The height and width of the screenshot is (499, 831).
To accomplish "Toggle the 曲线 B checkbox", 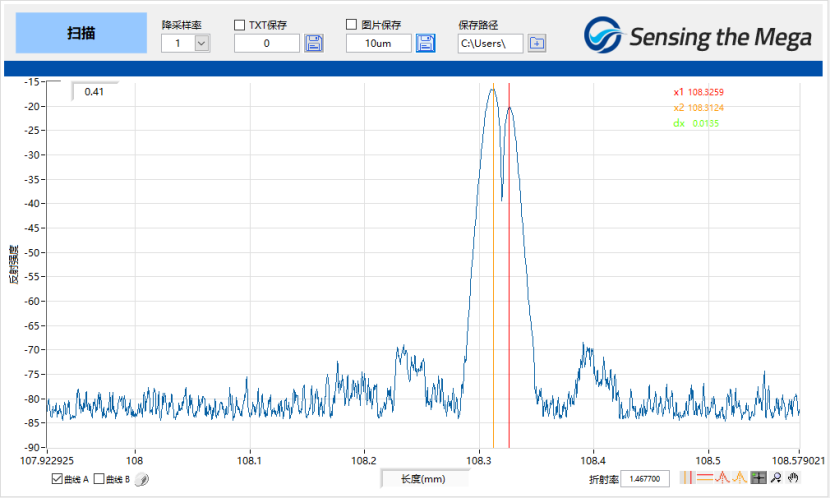I will click(98, 479).
